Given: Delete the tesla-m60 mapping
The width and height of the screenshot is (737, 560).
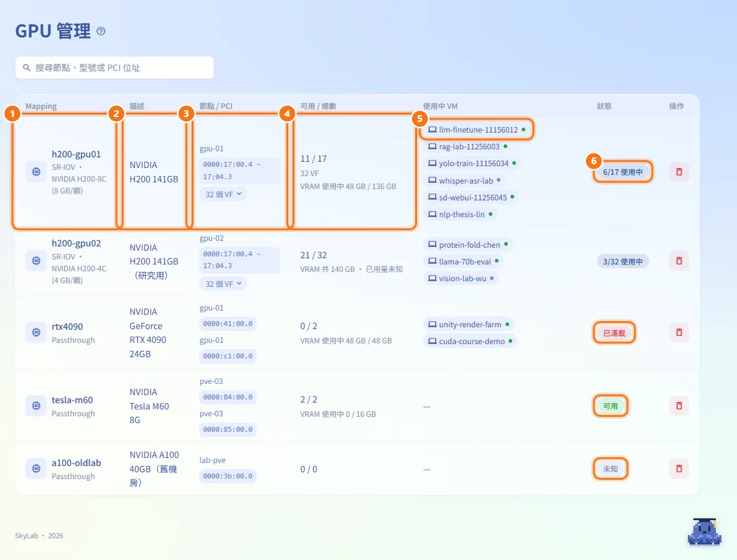Looking at the screenshot, I should pyautogui.click(x=679, y=406).
